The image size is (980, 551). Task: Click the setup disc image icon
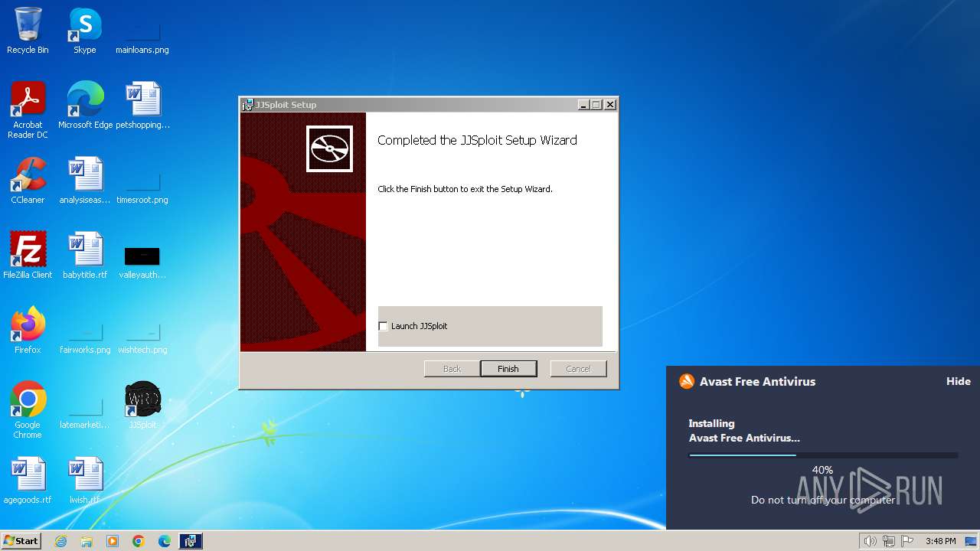[x=330, y=148]
